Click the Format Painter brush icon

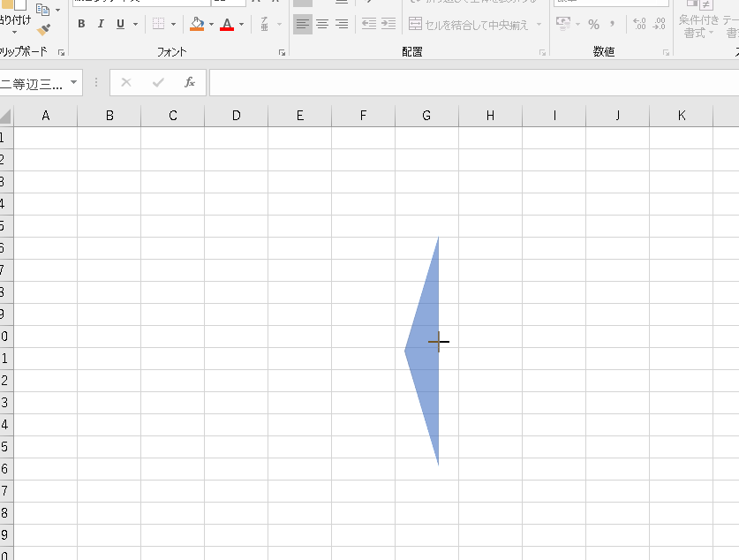[x=43, y=31]
